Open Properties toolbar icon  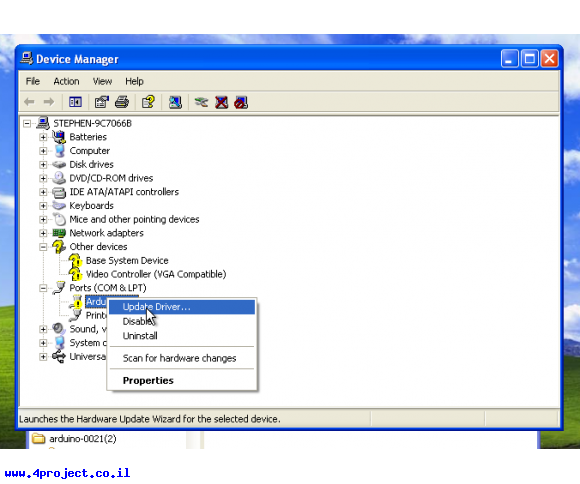[102, 102]
